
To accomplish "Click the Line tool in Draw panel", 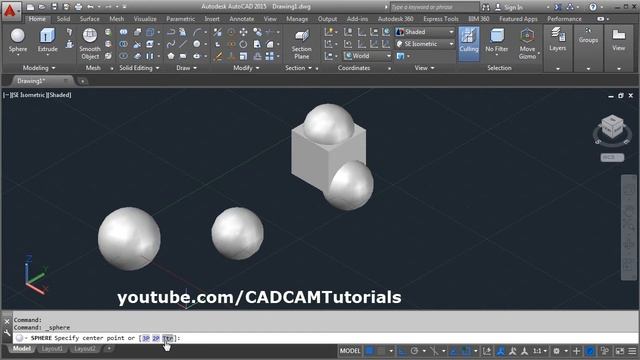I will 183,44.
